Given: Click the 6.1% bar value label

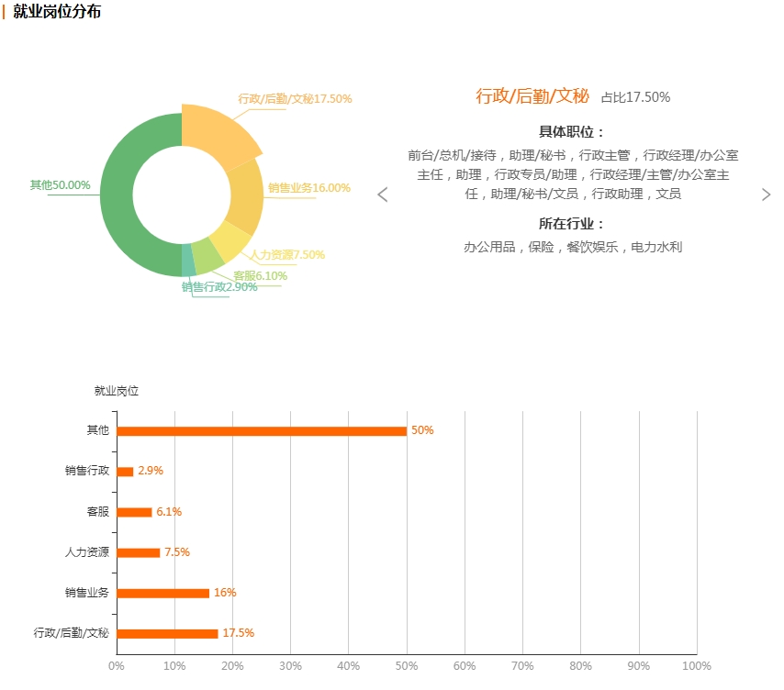Looking at the screenshot, I should [x=169, y=512].
